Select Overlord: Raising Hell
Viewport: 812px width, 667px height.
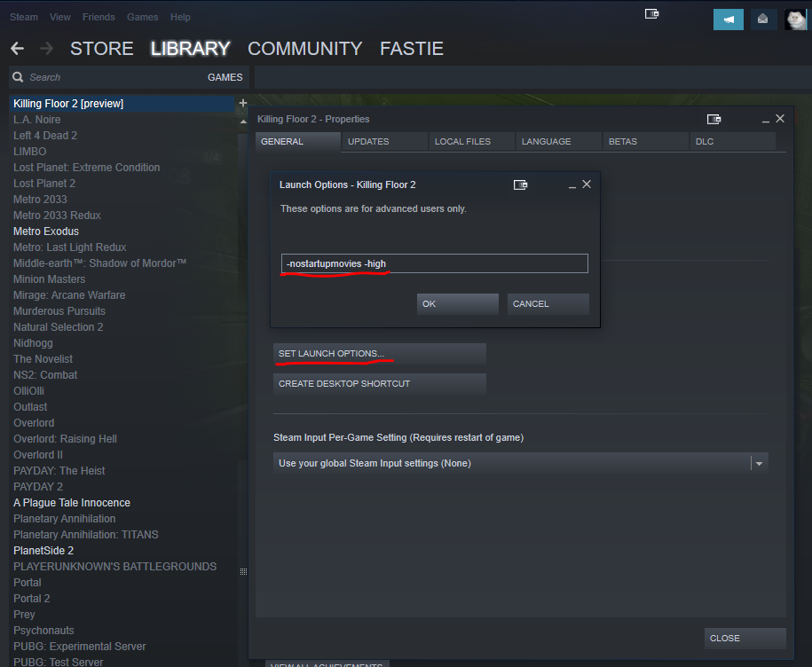(66, 439)
